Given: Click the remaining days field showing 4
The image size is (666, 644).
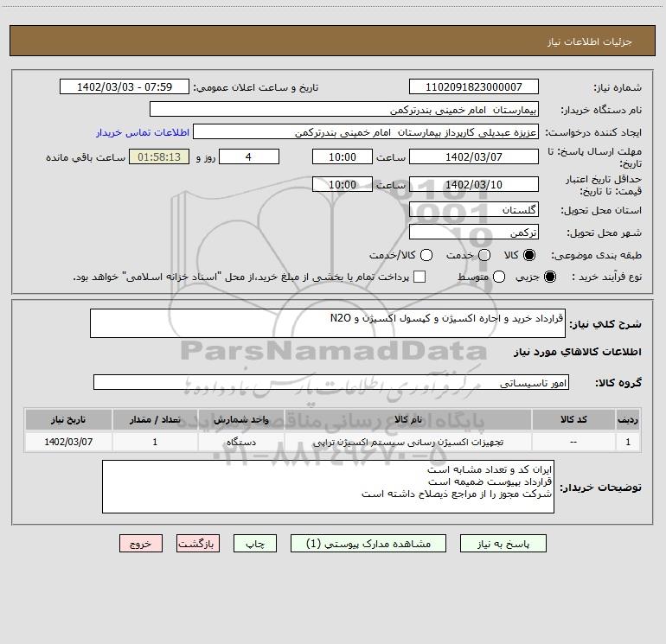Looking at the screenshot, I should click(249, 156).
